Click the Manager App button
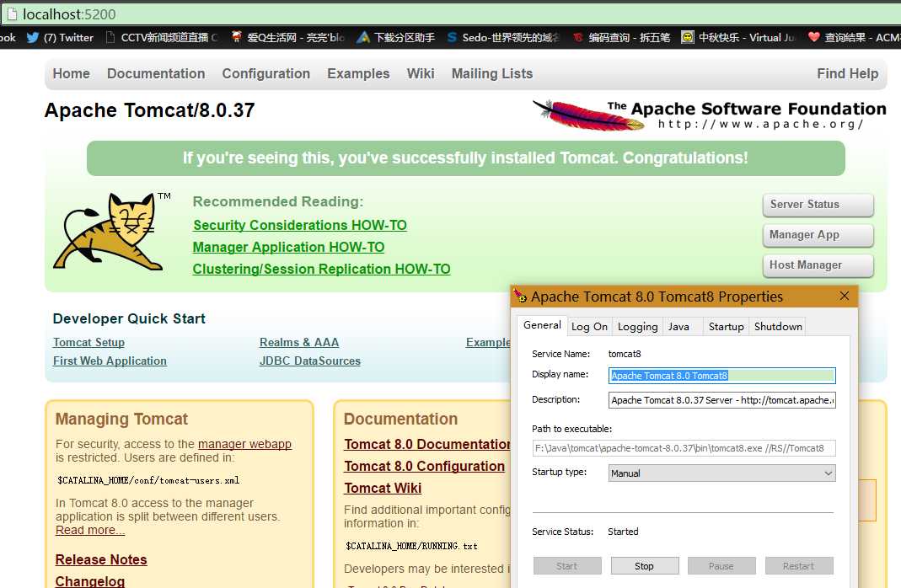This screenshot has width=901, height=588. click(818, 235)
